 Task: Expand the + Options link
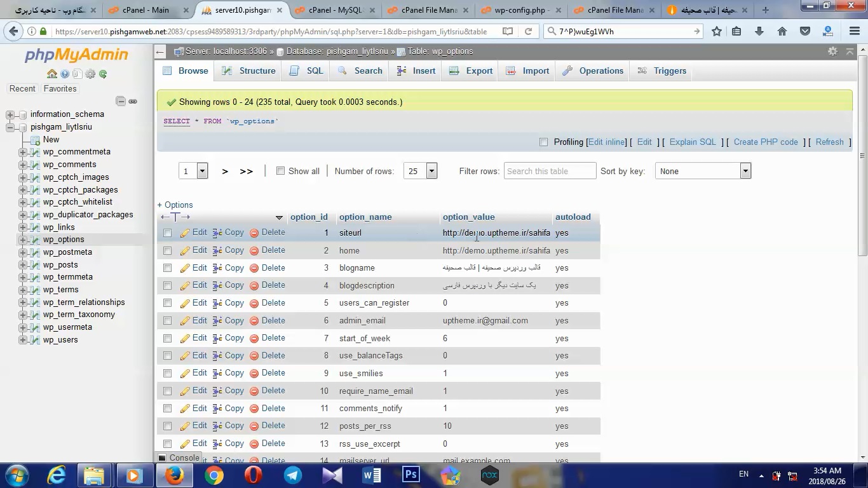pyautogui.click(x=175, y=205)
